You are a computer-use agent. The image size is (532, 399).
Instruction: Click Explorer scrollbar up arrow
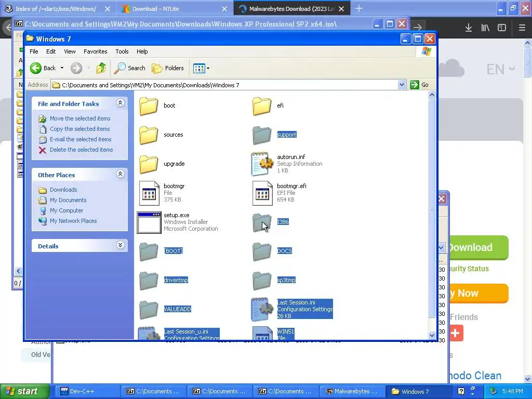(432, 95)
